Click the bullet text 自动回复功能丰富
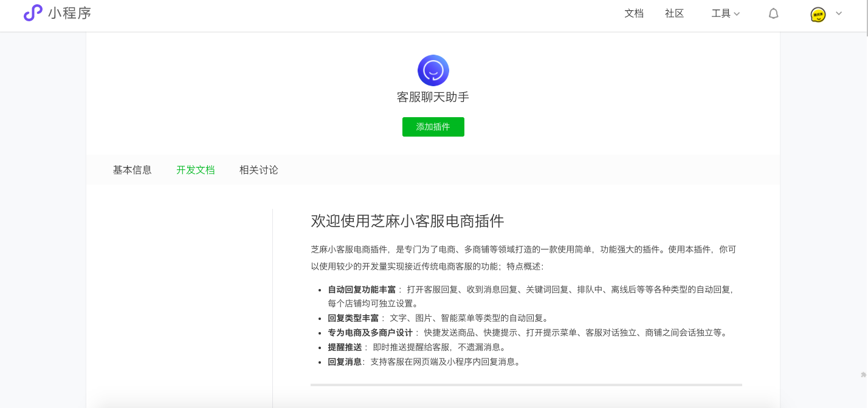Image resolution: width=868 pixels, height=408 pixels. pos(362,290)
